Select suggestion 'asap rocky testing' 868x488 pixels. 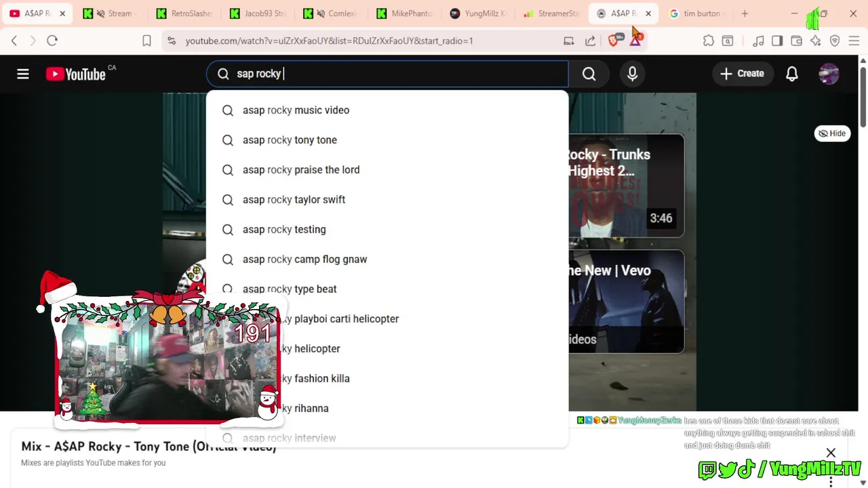(387, 229)
